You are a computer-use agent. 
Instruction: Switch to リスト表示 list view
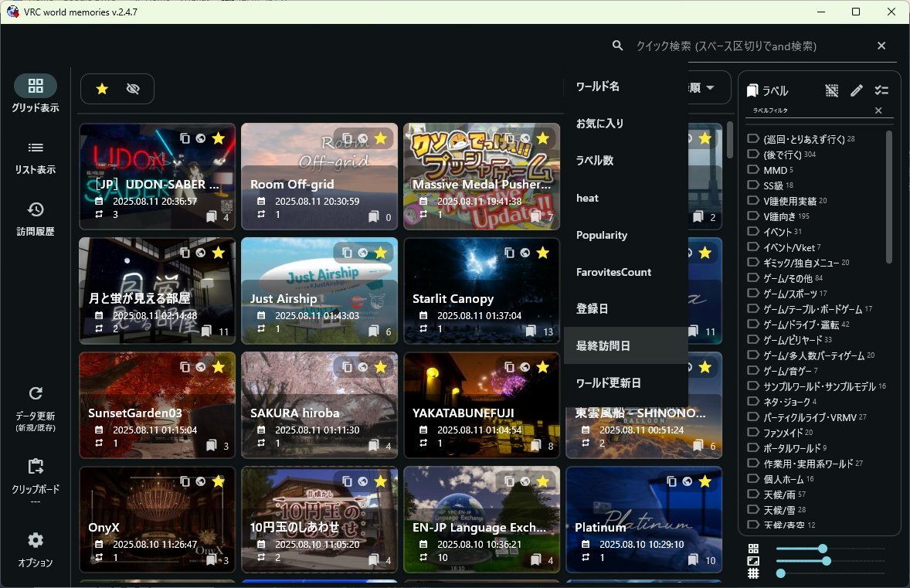pos(36,158)
